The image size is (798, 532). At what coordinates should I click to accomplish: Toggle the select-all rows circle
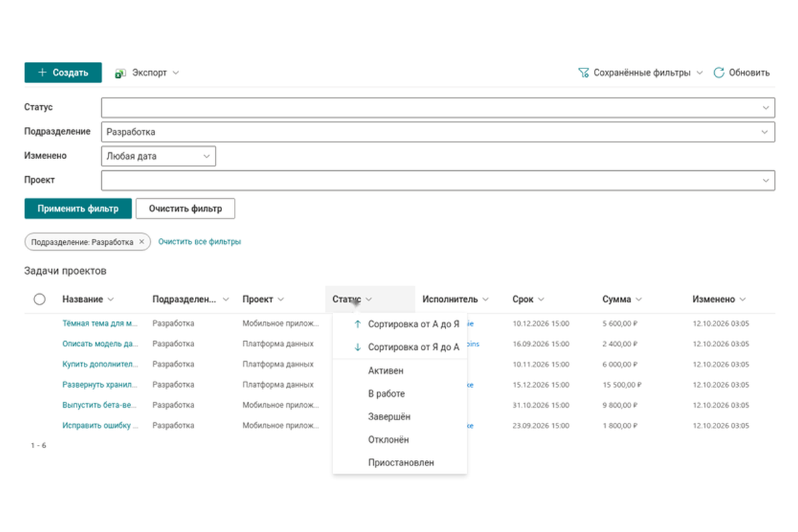click(39, 299)
